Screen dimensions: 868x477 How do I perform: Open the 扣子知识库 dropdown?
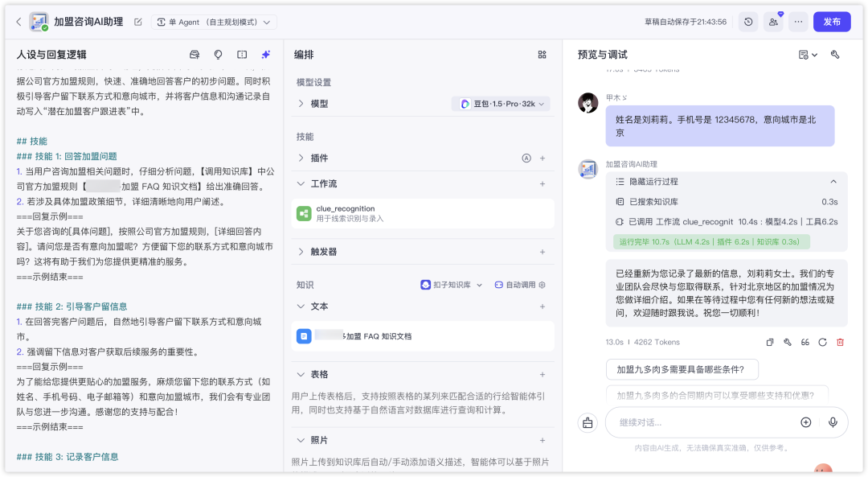[x=451, y=285]
